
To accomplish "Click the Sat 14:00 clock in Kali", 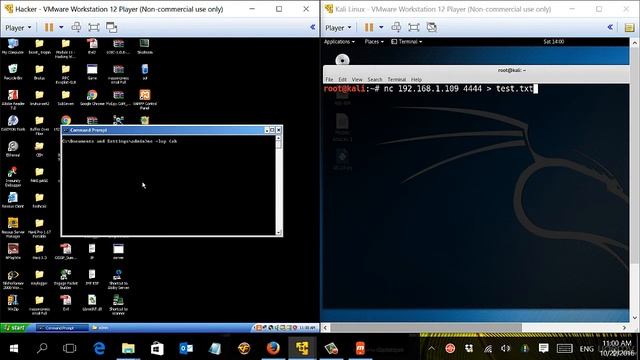I will [553, 42].
